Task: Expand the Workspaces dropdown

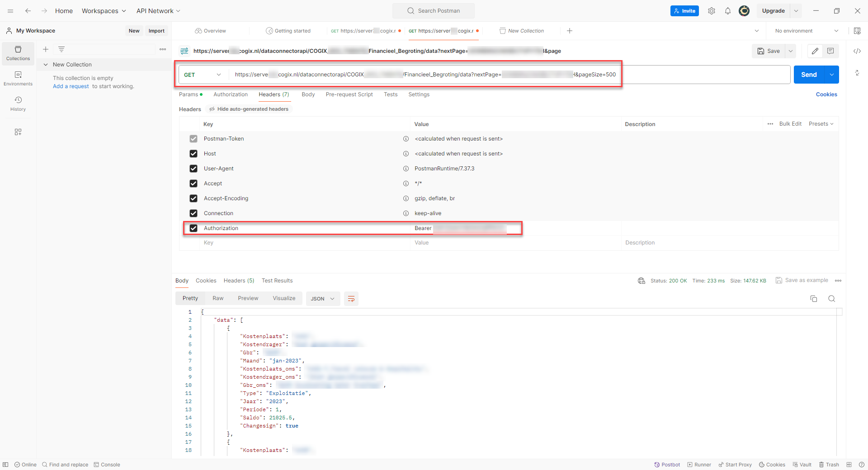Action: coord(104,11)
